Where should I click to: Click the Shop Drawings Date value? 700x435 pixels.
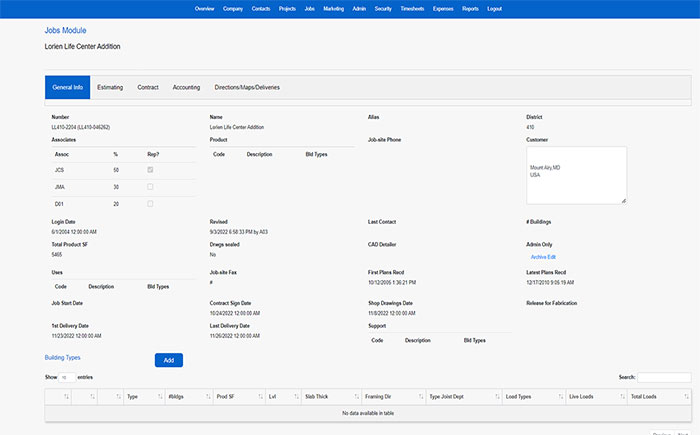click(x=392, y=314)
